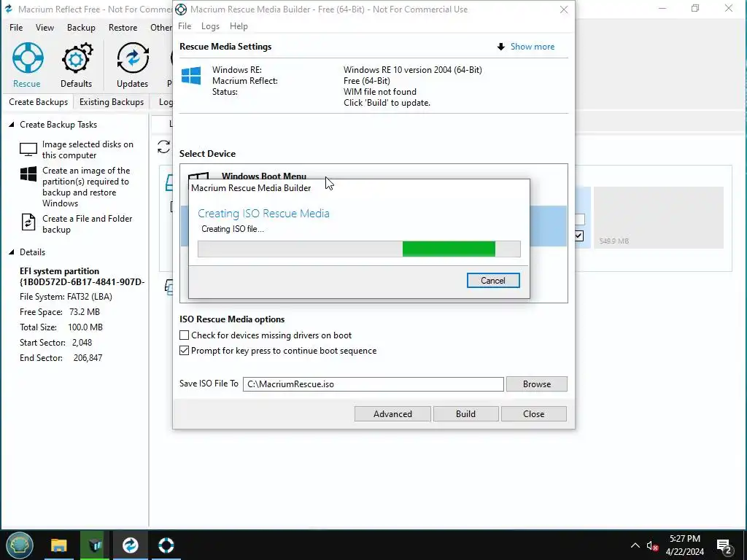The height and width of the screenshot is (560, 747).
Task: Collapse the Create Backup Tasks section
Action: pyautogui.click(x=12, y=124)
